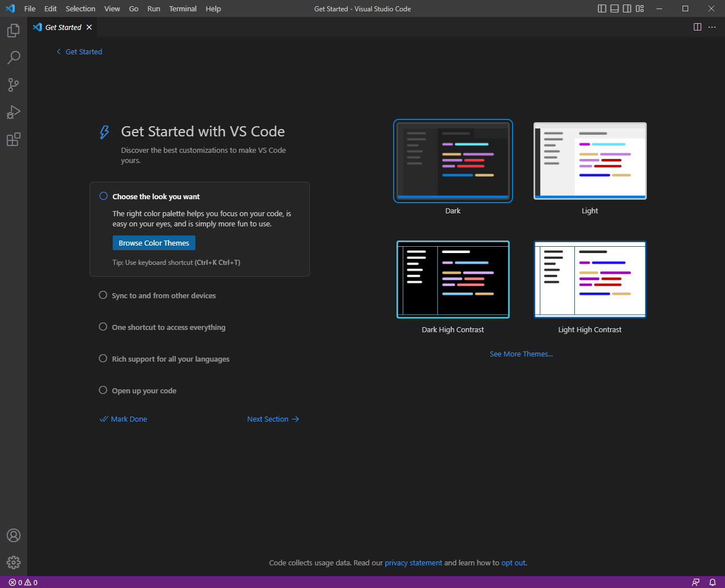The width and height of the screenshot is (725, 588).
Task: Click the See More Themes link
Action: tap(521, 354)
